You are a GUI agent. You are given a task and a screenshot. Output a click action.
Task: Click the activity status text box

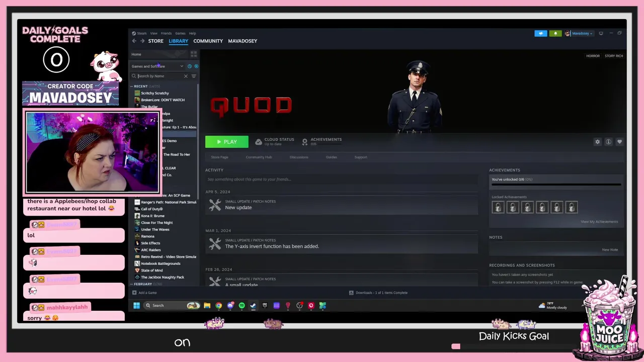click(x=341, y=179)
